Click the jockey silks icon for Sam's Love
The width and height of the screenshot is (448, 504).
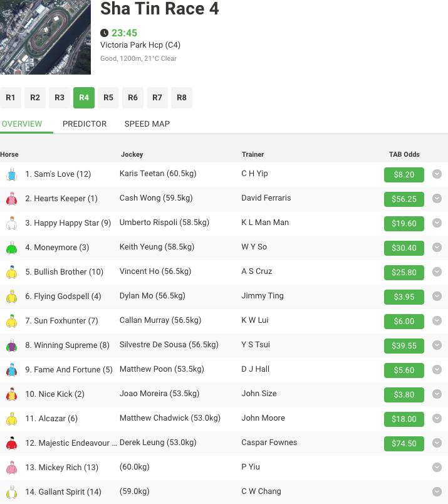(x=11, y=174)
